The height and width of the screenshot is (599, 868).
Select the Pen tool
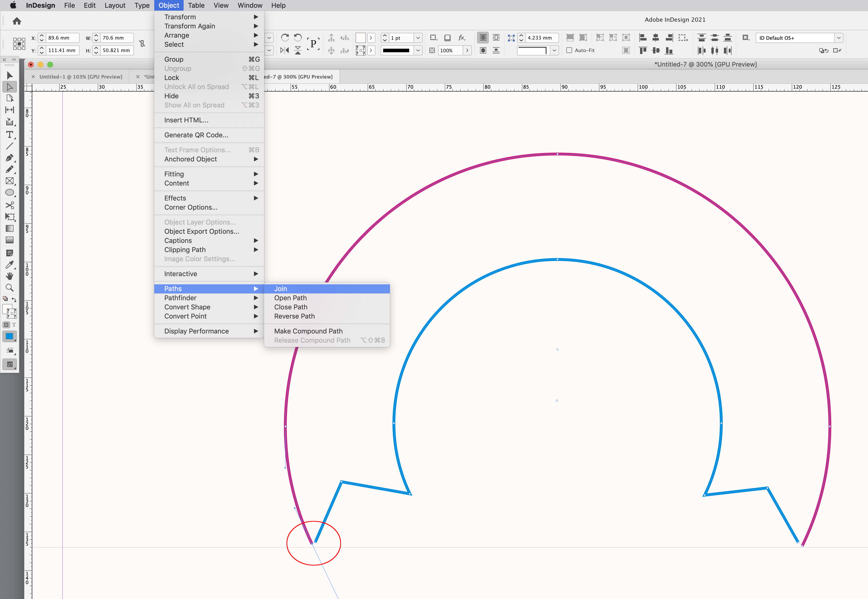(x=9, y=158)
